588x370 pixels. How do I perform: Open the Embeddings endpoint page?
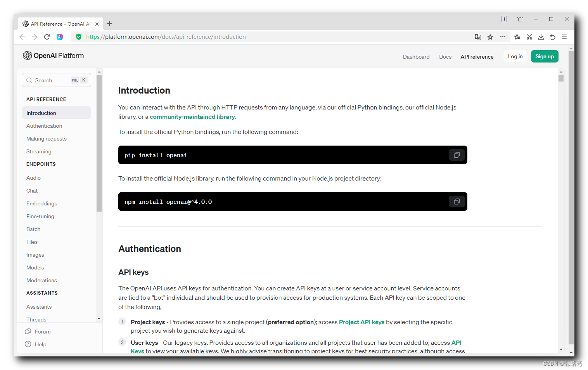(42, 203)
